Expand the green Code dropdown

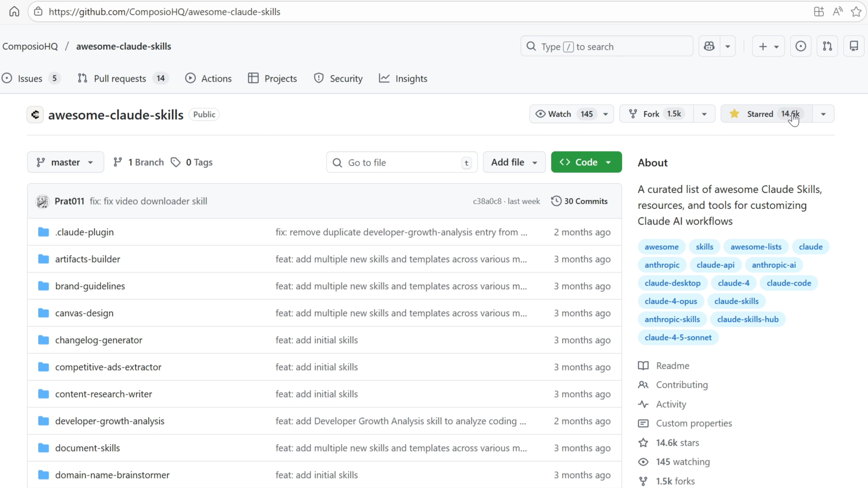586,162
